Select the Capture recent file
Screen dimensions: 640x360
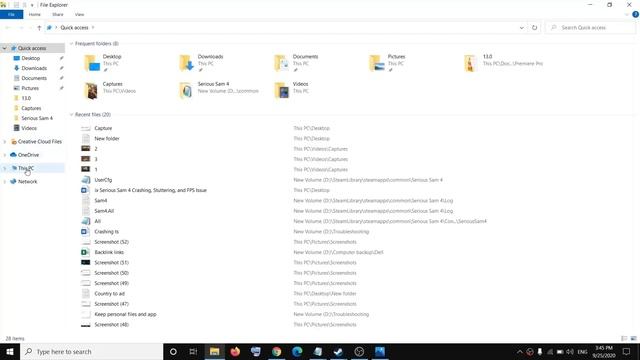[x=103, y=128]
